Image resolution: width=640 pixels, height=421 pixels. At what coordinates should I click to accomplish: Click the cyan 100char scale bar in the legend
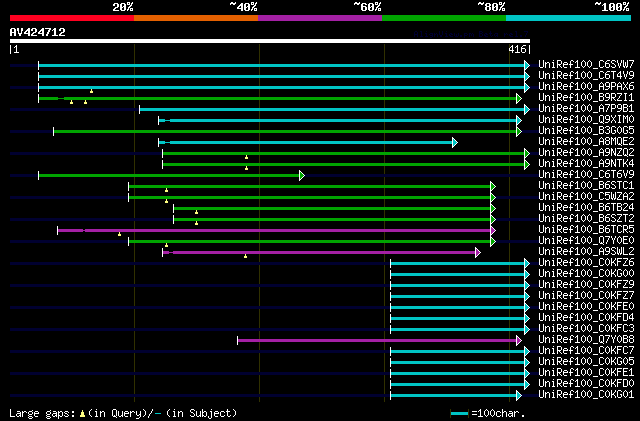pyautogui.click(x=459, y=414)
